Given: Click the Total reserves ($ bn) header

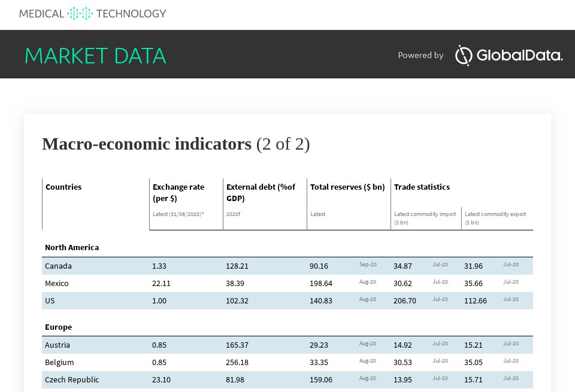Looking at the screenshot, I should [x=347, y=187].
